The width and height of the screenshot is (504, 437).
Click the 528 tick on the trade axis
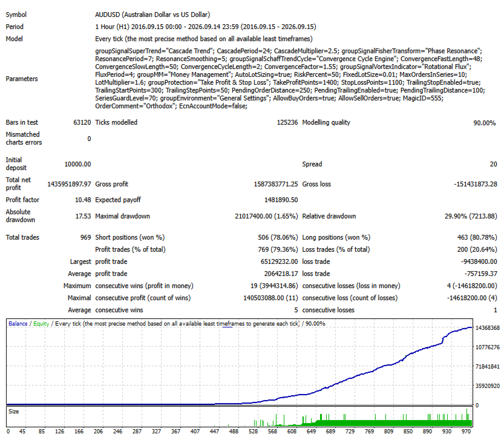[x=254, y=432]
